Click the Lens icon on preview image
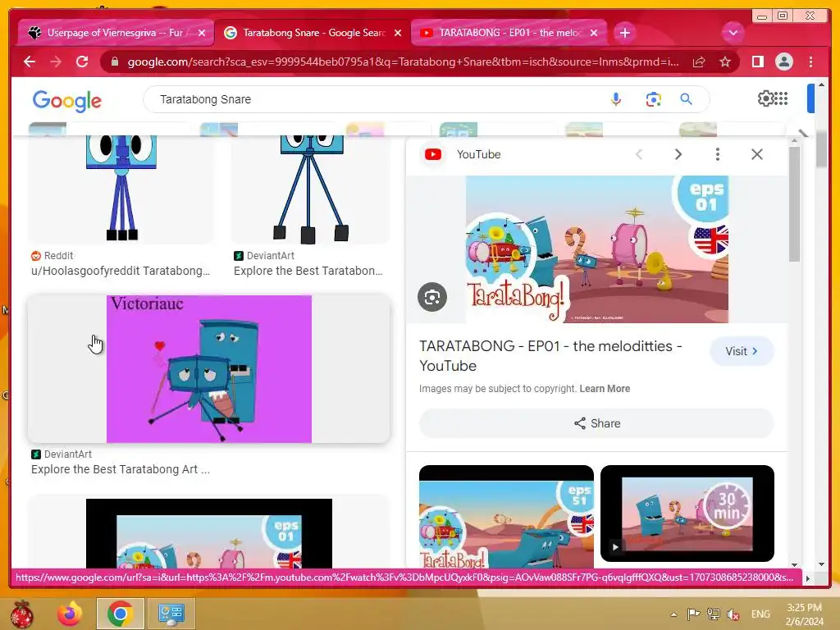The image size is (840, 630). (432, 297)
